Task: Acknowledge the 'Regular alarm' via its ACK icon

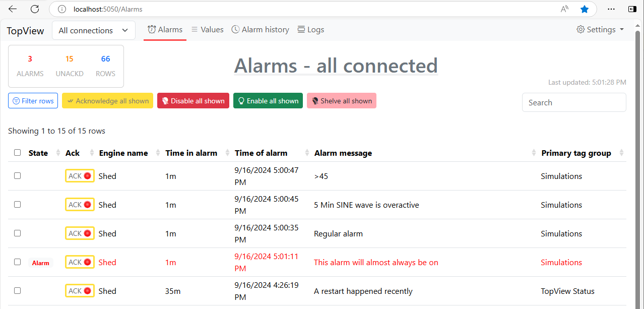Action: coord(87,233)
